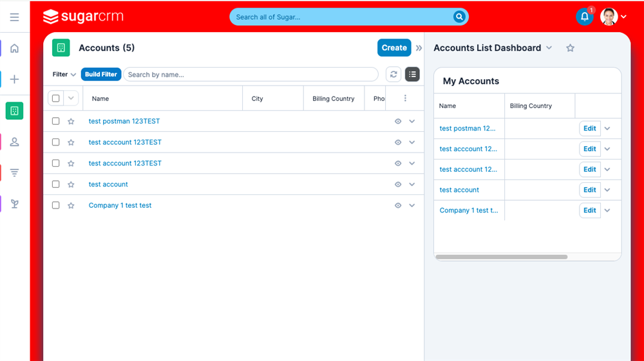Screen dimensions: 644x361
Task: Select the 'Company 1 test test' checkbox
Action: tap(55, 205)
